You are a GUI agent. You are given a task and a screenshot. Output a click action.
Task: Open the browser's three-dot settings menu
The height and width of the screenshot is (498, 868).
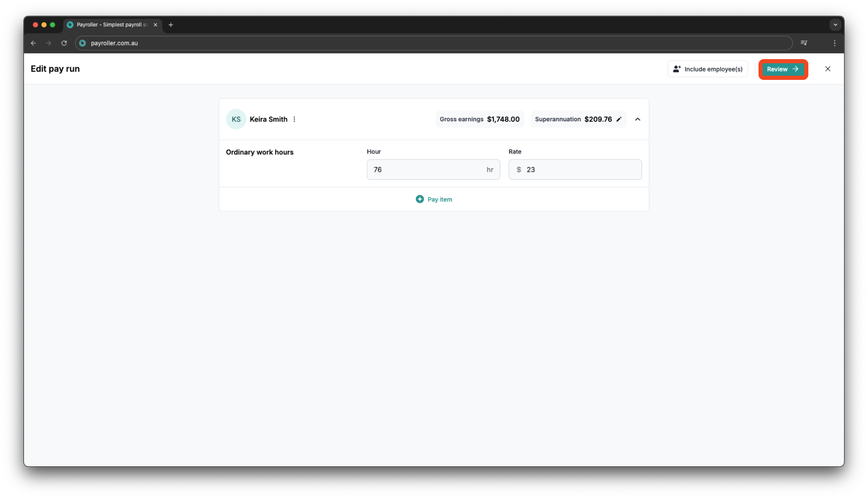pyautogui.click(x=835, y=43)
